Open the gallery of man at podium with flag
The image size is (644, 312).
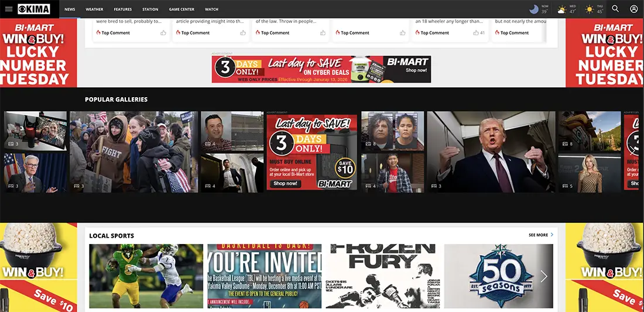35,173
